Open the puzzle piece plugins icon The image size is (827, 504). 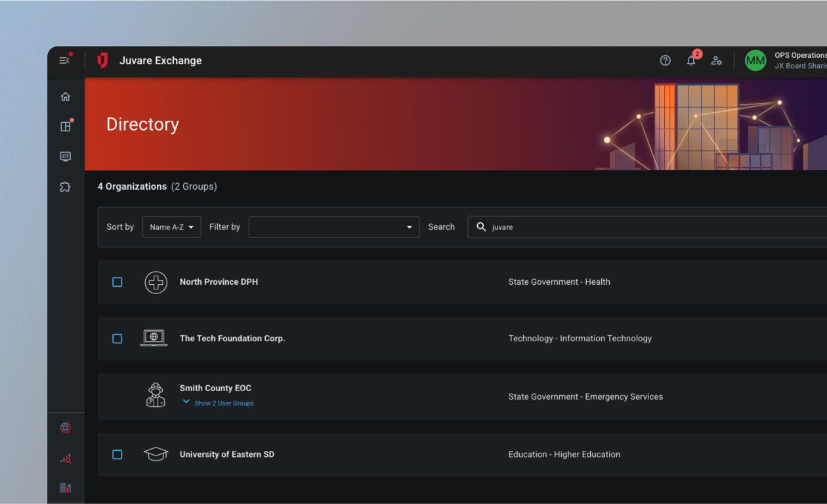point(66,187)
